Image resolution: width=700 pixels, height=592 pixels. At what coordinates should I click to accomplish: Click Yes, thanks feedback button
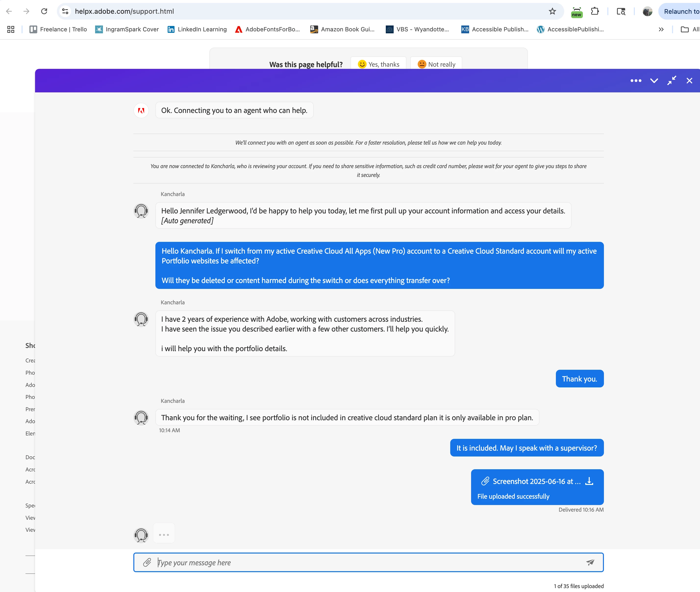(x=378, y=64)
